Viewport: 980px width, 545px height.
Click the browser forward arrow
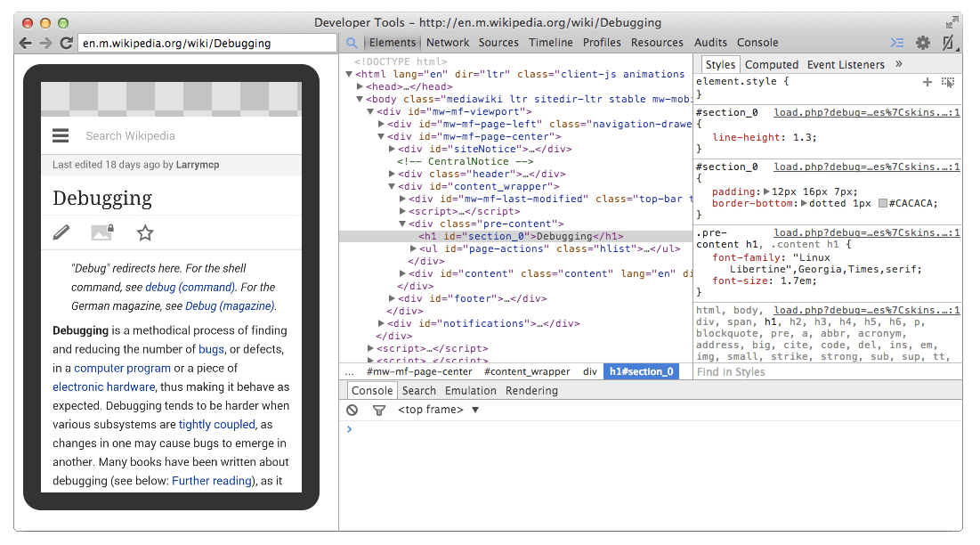pos(45,43)
